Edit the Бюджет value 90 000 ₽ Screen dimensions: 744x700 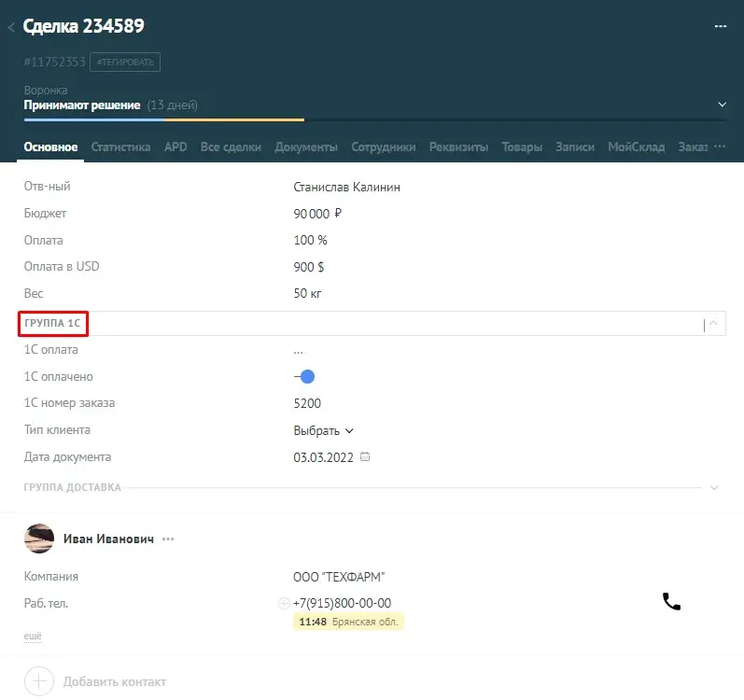(x=317, y=214)
